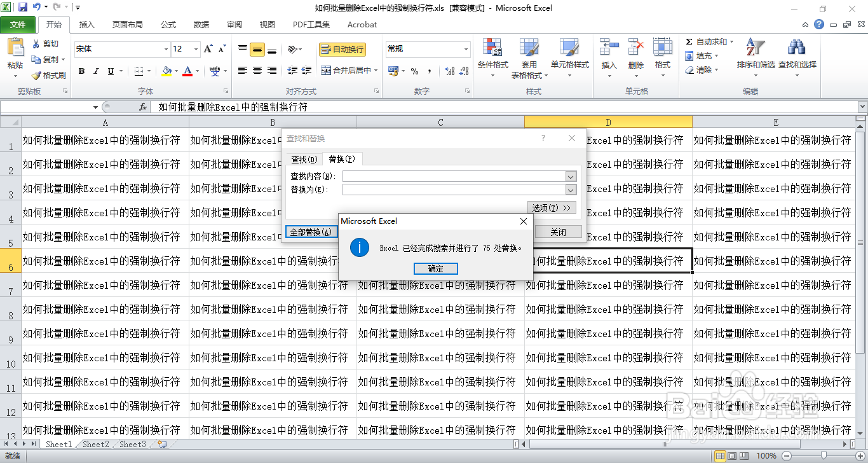Click the insert function fx icon
Viewport: 868px width, 463px height.
143,107
